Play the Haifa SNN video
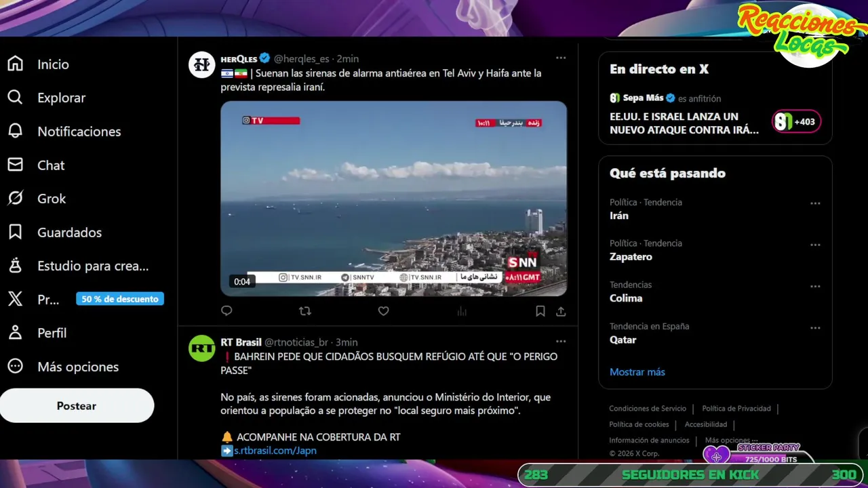Screen dimensions: 868x488 (393, 199)
